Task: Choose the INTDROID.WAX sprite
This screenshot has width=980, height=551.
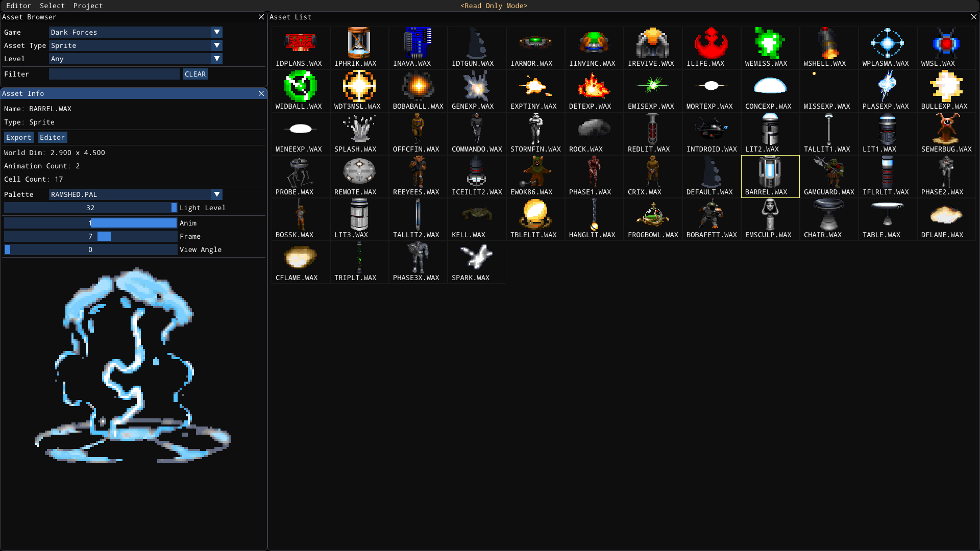Action: (x=712, y=134)
